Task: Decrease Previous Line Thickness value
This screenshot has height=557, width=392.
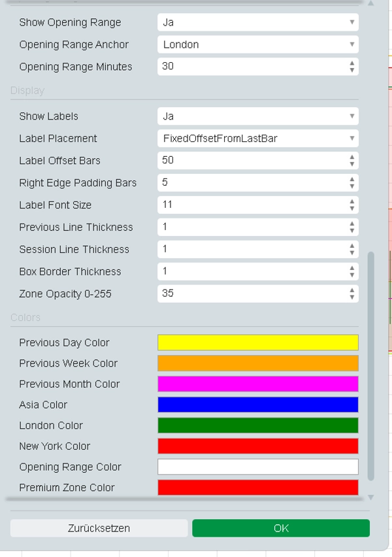Action: pyautogui.click(x=352, y=230)
